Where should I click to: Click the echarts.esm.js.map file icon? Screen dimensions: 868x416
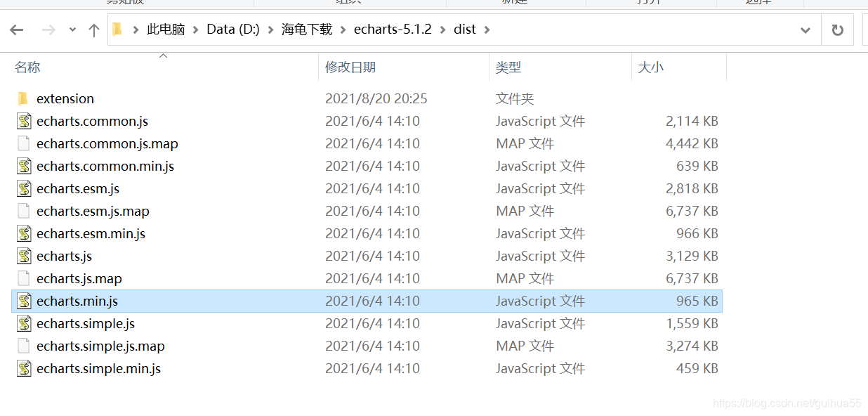(24, 211)
